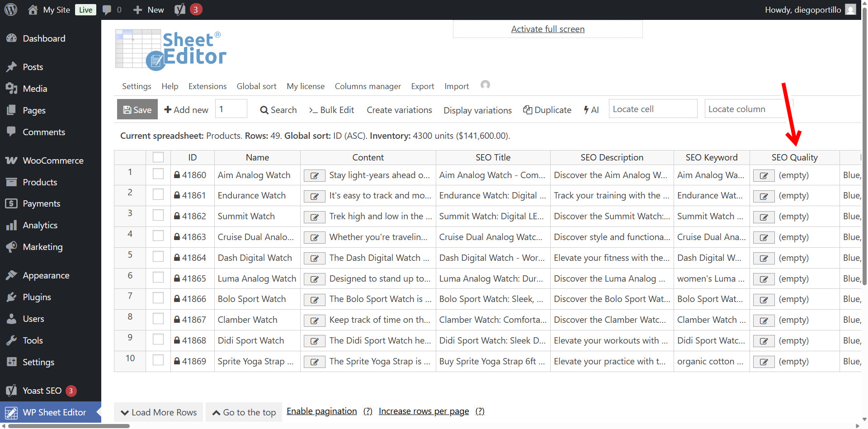Click the Save button
Image resolution: width=868 pixels, height=429 pixels.
tap(137, 109)
